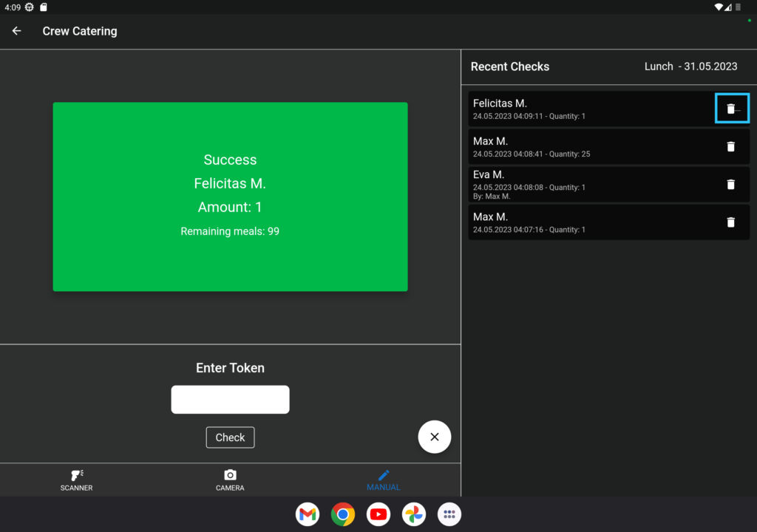Open Gmail from the taskbar
757x532 pixels.
click(x=308, y=514)
